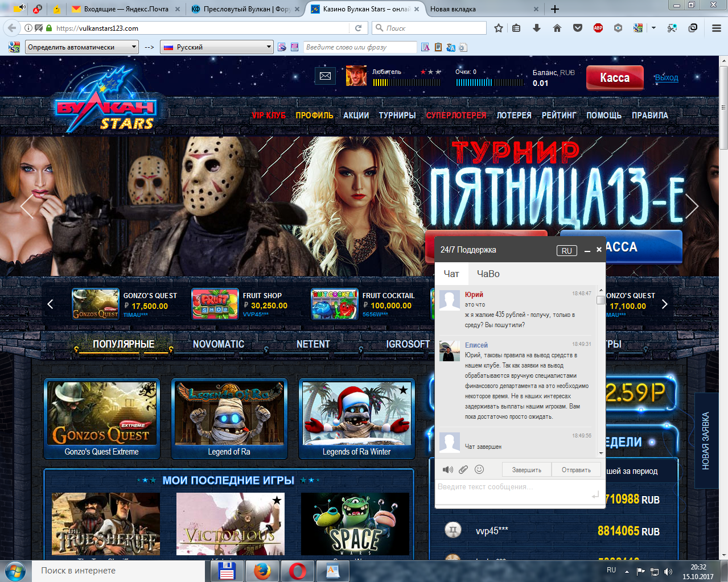Open the 'ПРОФИЛЬ' menu item
This screenshot has height=582, width=728.
coord(314,115)
